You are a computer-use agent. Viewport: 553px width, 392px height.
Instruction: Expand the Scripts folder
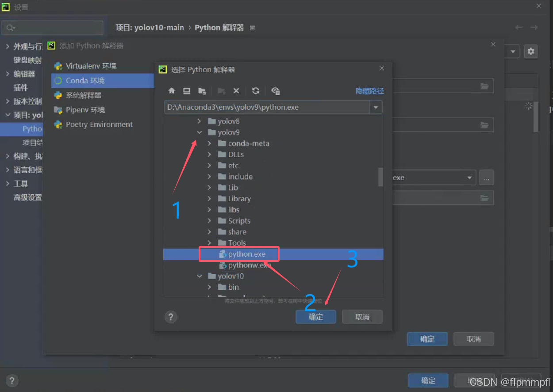(x=210, y=221)
